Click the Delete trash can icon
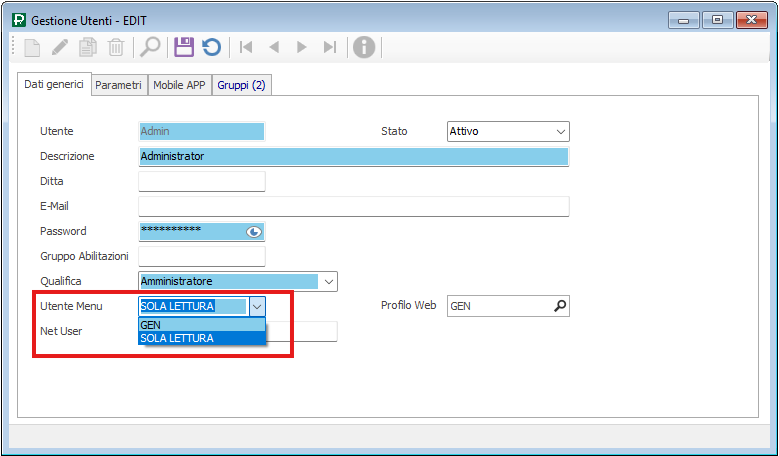Image resolution: width=779 pixels, height=456 pixels. coord(116,47)
